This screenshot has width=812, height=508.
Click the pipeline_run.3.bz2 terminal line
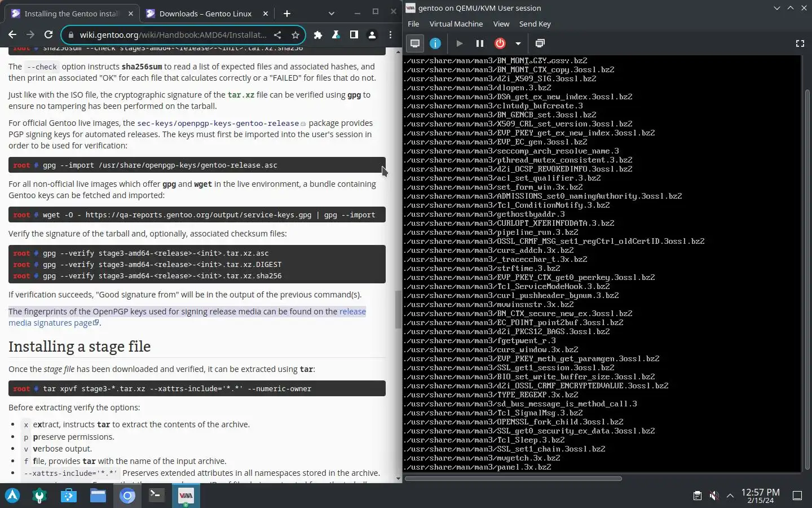pos(491,232)
